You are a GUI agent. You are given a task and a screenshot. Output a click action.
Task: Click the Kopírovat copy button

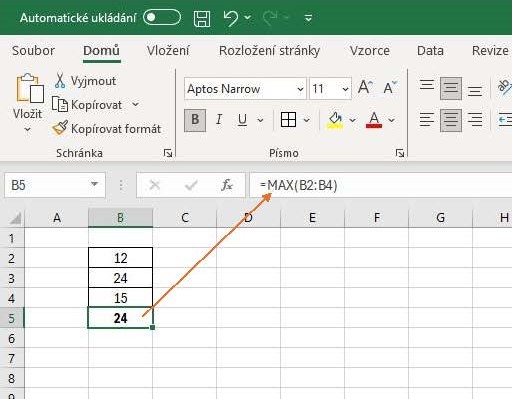coord(87,105)
